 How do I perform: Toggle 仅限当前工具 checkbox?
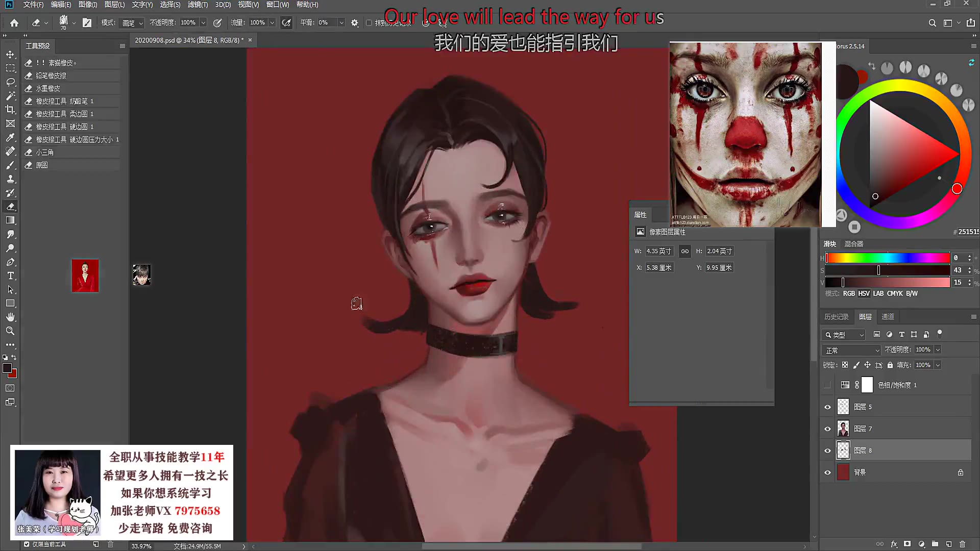coord(27,544)
